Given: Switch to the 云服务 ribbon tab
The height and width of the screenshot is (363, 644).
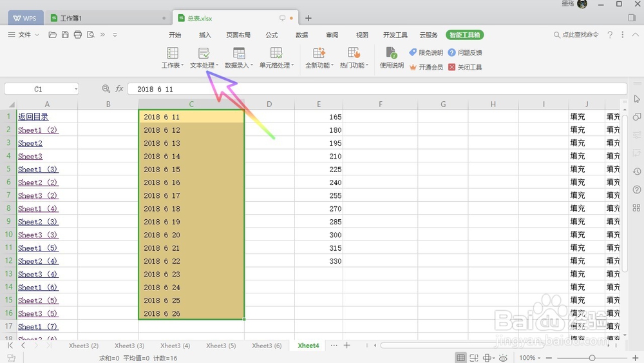Looking at the screenshot, I should (428, 35).
